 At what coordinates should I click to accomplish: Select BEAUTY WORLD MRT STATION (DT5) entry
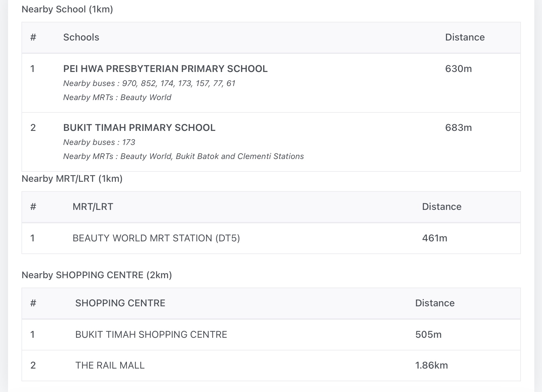click(x=156, y=238)
